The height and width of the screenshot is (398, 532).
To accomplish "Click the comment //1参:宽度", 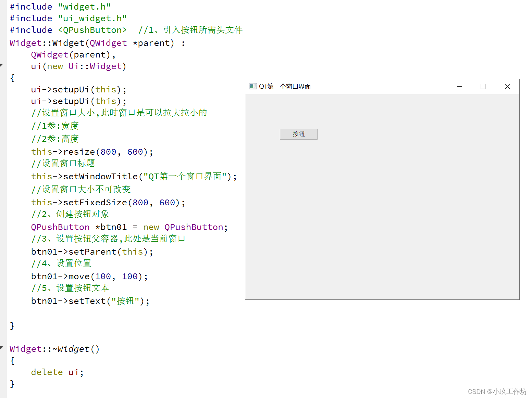I will tap(55, 126).
